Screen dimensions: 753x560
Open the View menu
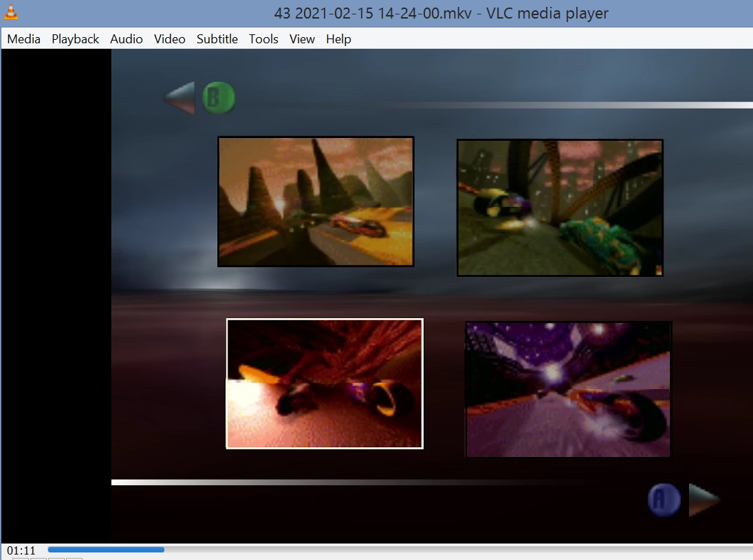click(x=302, y=39)
